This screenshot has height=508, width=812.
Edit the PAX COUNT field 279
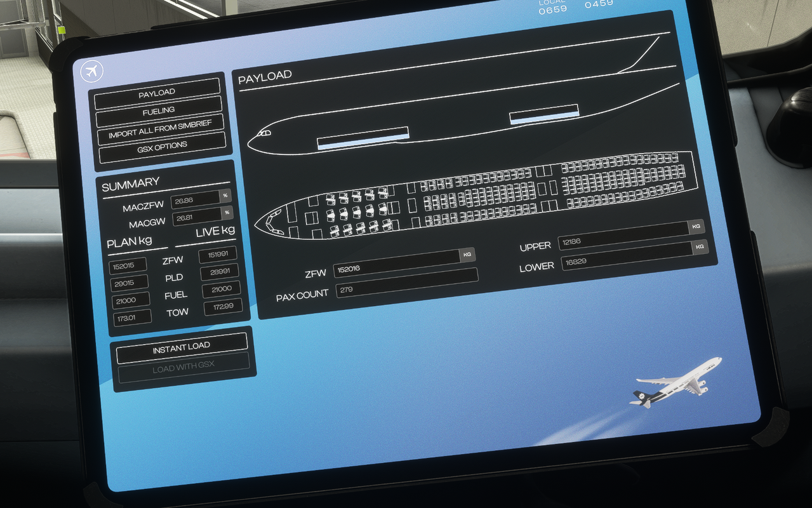[406, 283]
